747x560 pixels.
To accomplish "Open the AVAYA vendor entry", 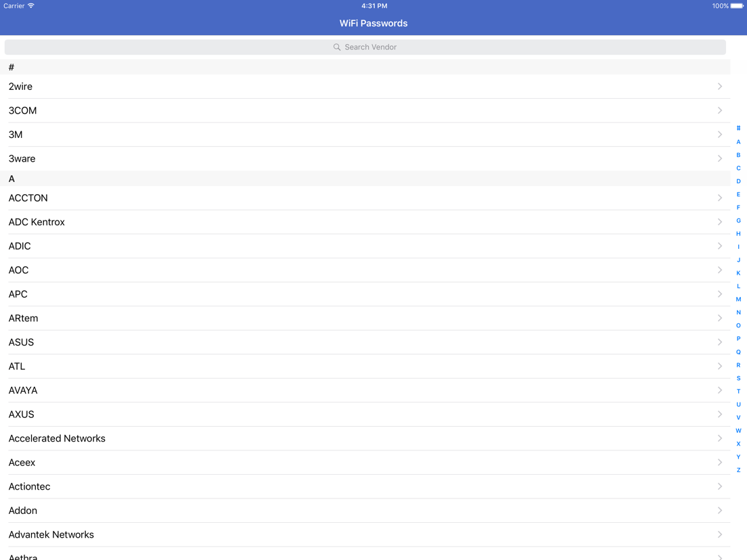I will [365, 390].
